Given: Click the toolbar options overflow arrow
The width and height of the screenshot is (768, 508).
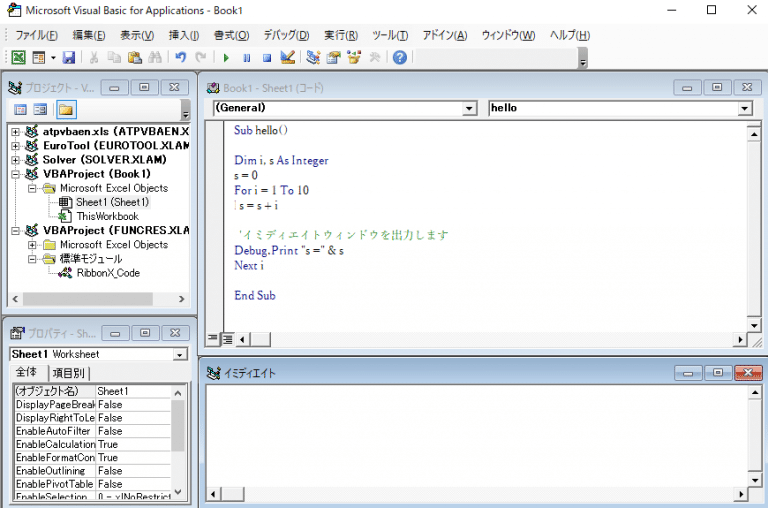Looking at the screenshot, I should coord(583,58).
